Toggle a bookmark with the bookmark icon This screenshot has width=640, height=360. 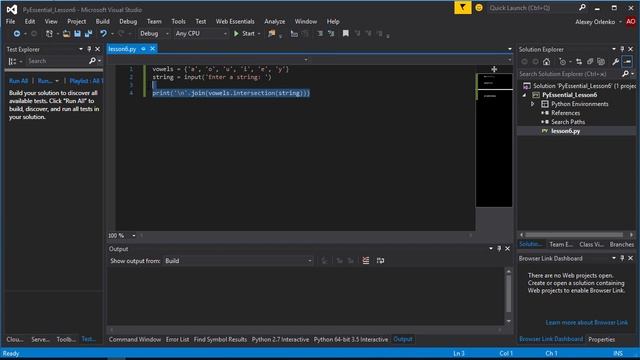click(345, 33)
